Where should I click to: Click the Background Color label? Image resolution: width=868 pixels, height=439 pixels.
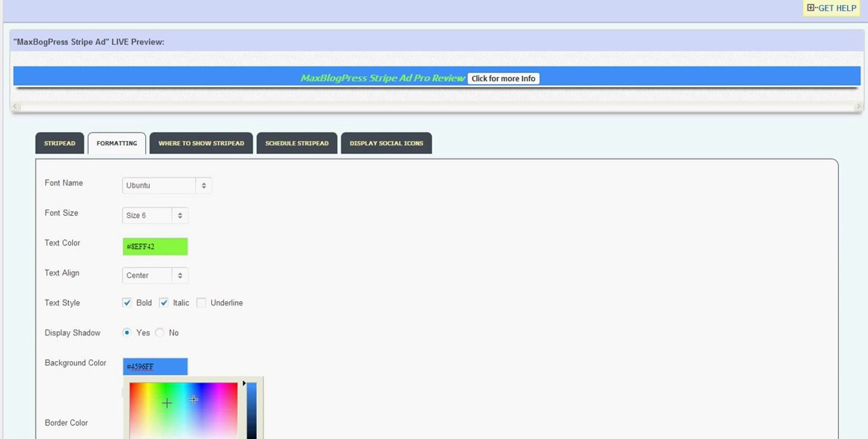coord(75,363)
